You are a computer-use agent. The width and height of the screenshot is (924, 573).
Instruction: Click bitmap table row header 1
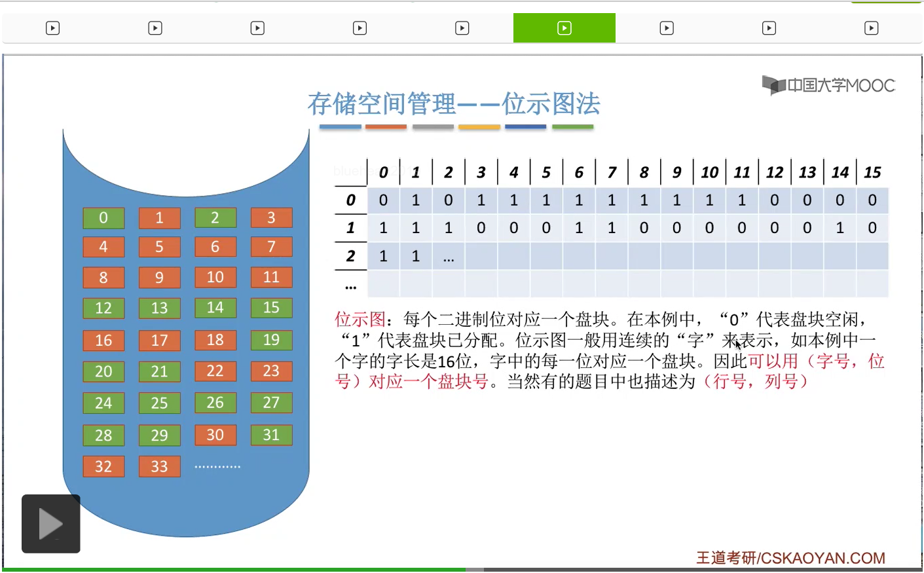coord(351,228)
